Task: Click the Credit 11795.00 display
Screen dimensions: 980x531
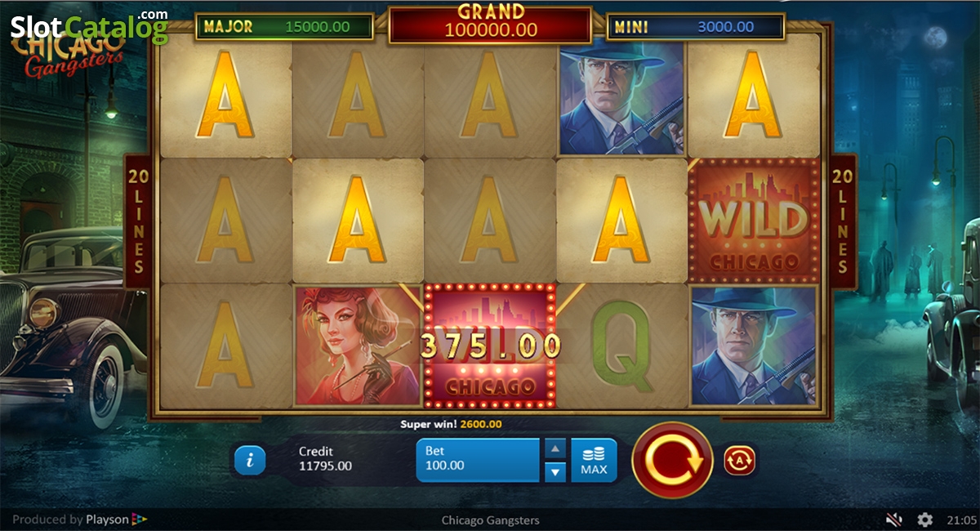Action: (x=325, y=459)
